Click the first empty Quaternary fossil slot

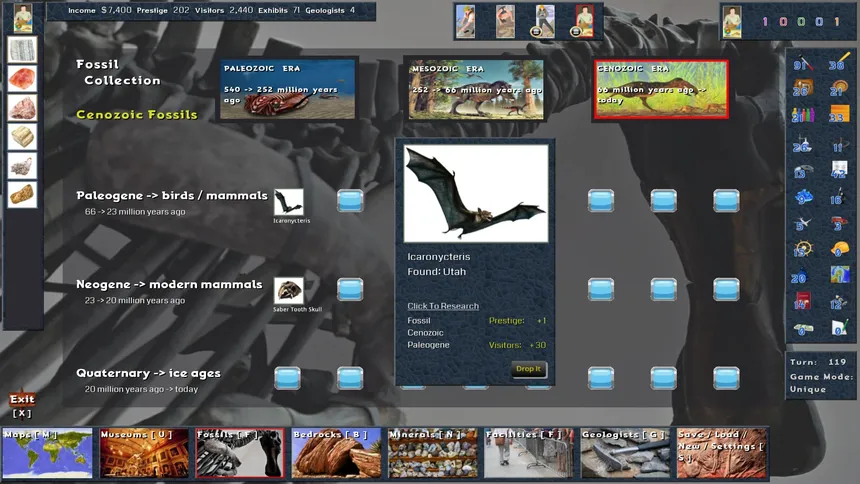[287, 378]
